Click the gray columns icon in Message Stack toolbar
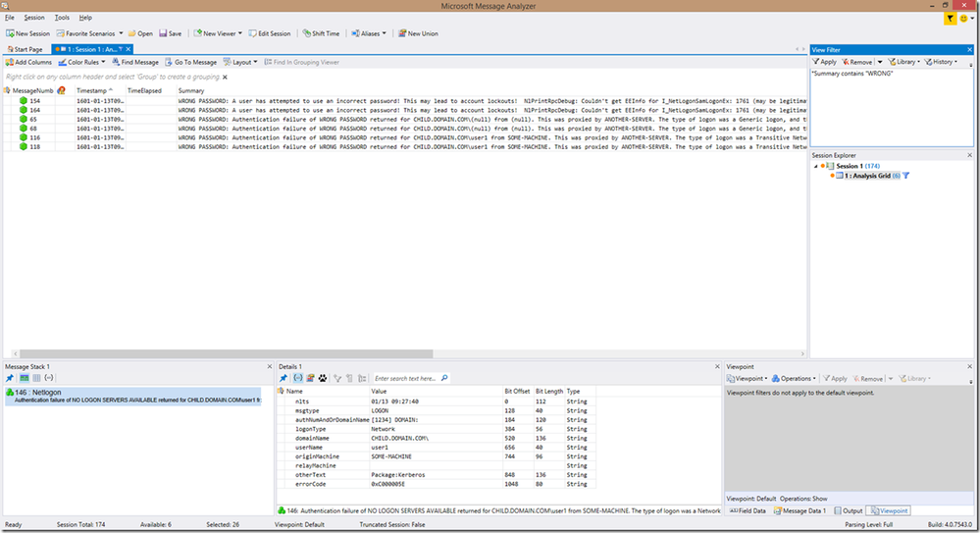The width and height of the screenshot is (980, 533). 36,378
